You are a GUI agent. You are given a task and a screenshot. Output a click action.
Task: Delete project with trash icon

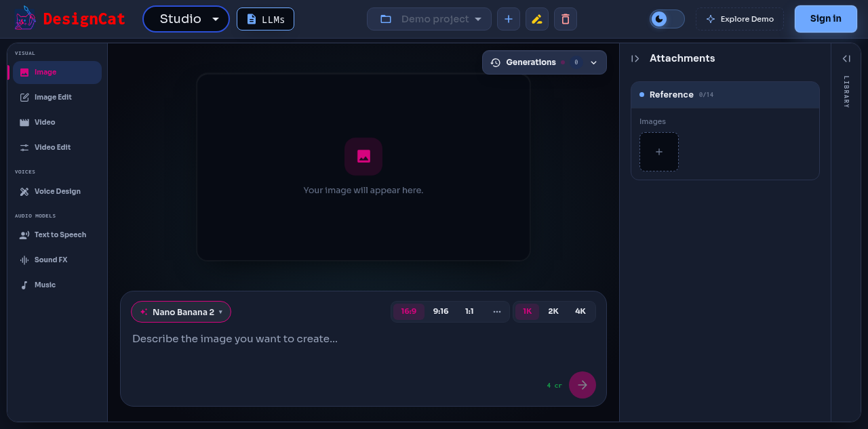pyautogui.click(x=566, y=19)
